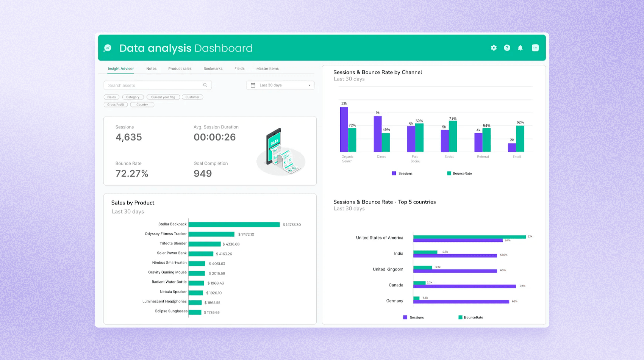Select the Customer filter chip

click(192, 97)
